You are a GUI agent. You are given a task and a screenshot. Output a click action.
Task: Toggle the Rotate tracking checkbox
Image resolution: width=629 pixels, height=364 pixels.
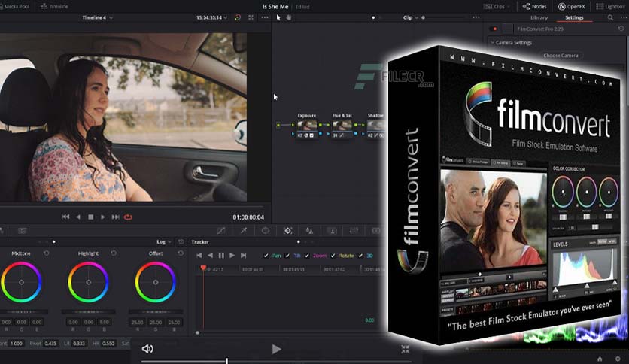click(x=333, y=256)
